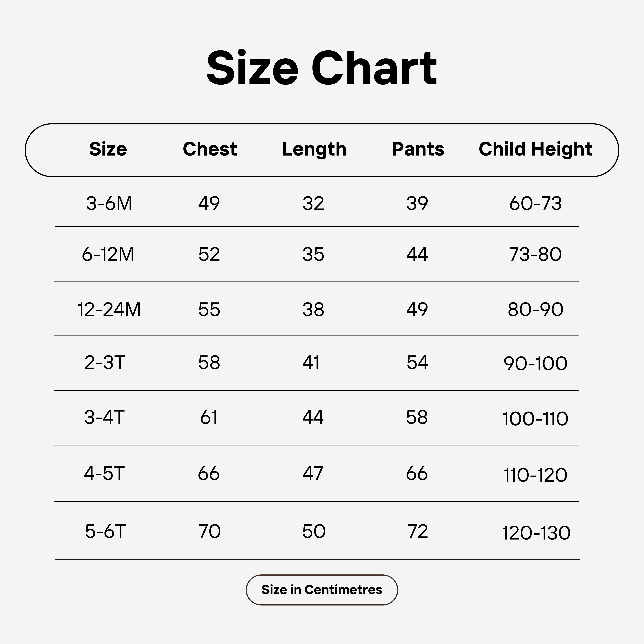Viewport: 644px width, 644px height.
Task: Click length value 38 for 12-24M
Action: point(313,309)
